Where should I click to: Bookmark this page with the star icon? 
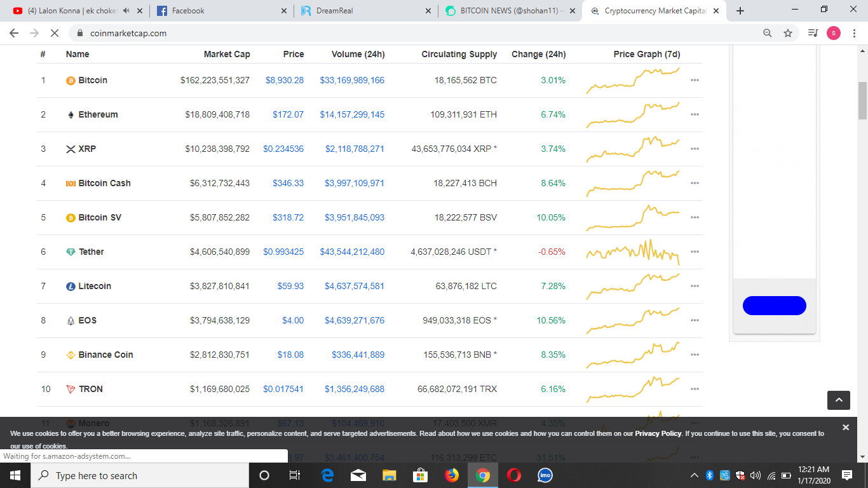[788, 33]
